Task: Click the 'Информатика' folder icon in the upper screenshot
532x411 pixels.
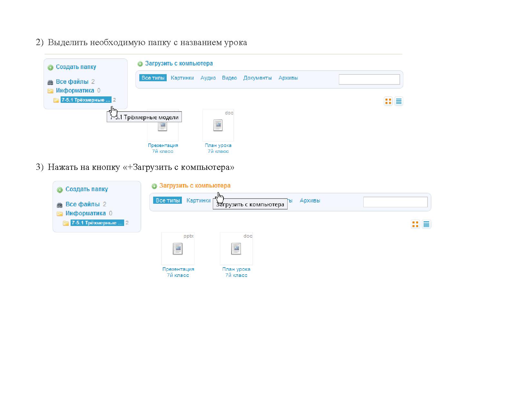Action: point(50,91)
